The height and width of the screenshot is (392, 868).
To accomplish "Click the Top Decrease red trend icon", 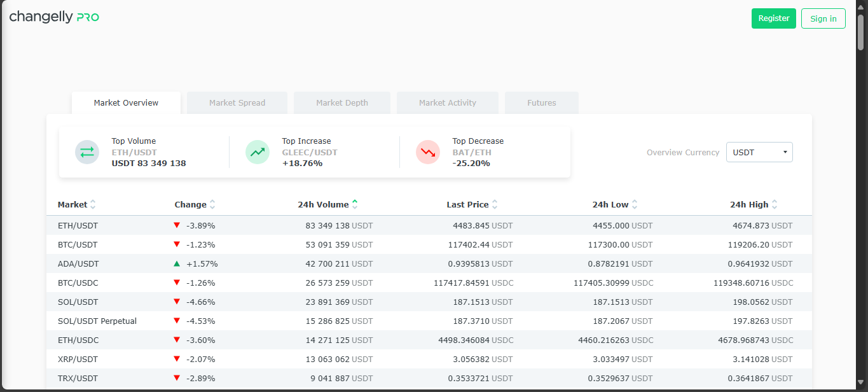I will tap(428, 152).
